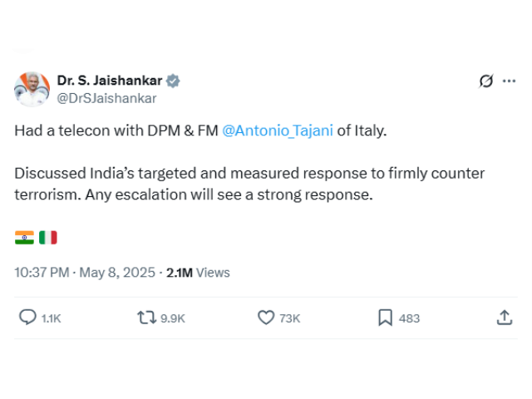Click the reply speech bubble icon

(27, 318)
